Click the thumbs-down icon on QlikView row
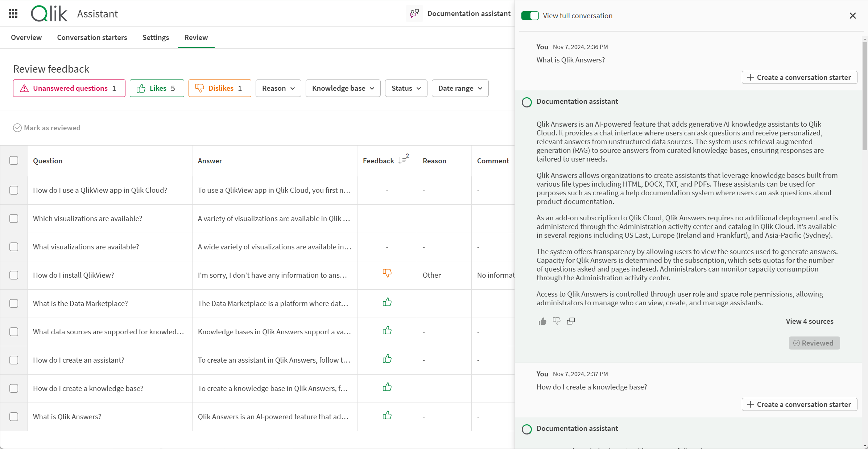The height and width of the screenshot is (449, 868). [x=387, y=274]
